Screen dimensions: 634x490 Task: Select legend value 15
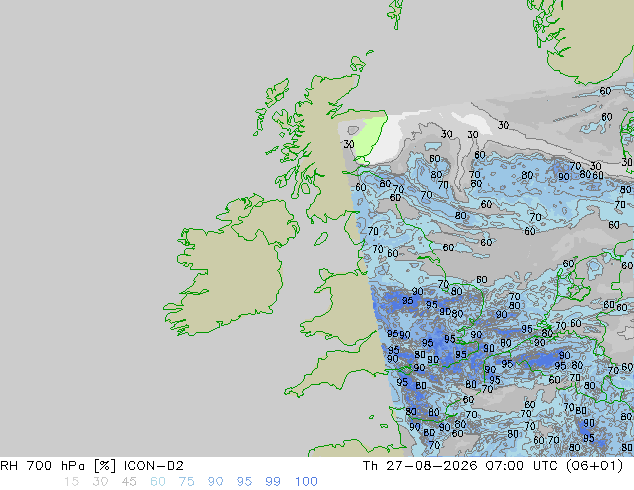71,482
